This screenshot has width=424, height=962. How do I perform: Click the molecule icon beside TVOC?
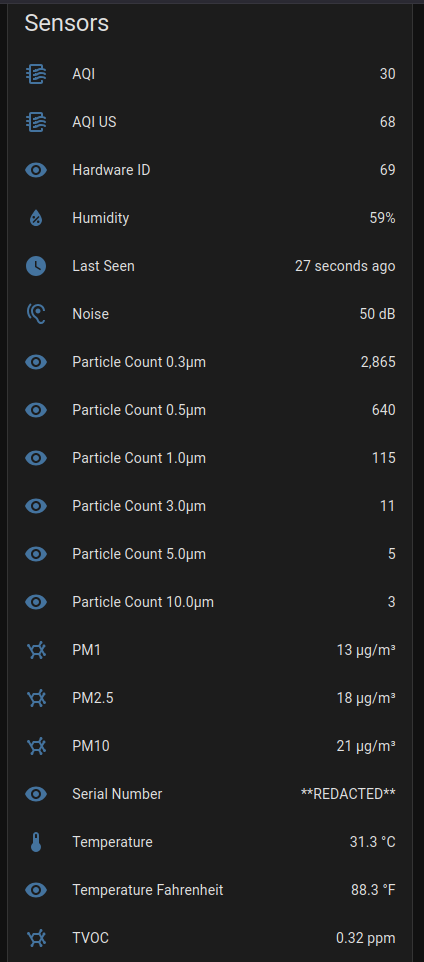pos(37,938)
